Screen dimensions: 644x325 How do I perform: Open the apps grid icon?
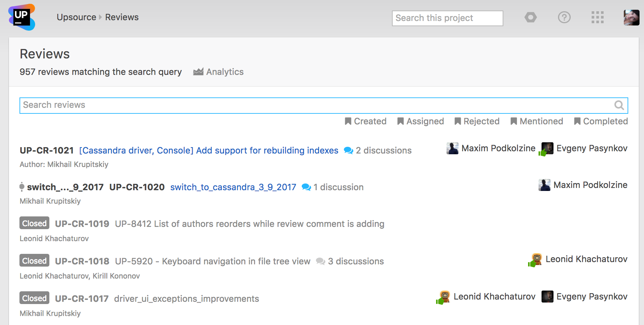click(597, 17)
